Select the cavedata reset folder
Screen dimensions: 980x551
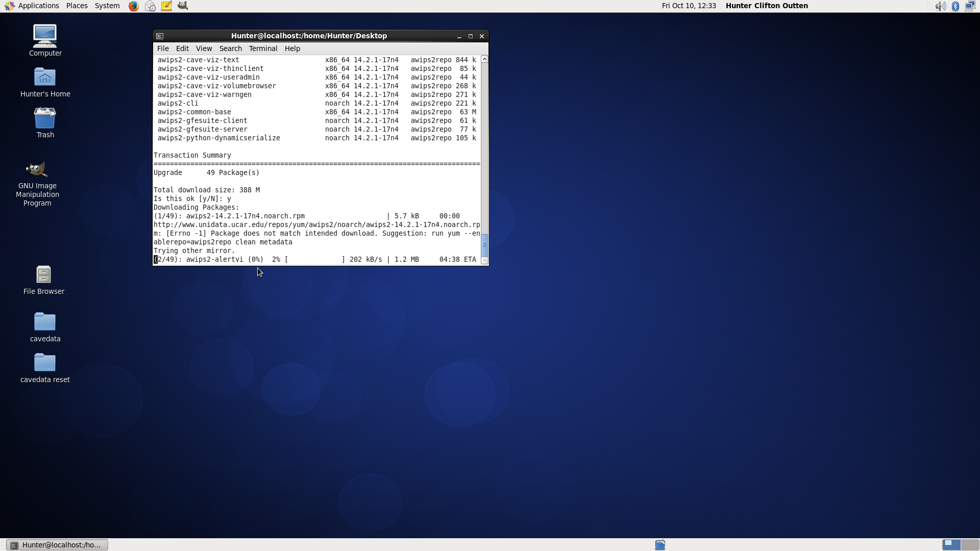[45, 363]
